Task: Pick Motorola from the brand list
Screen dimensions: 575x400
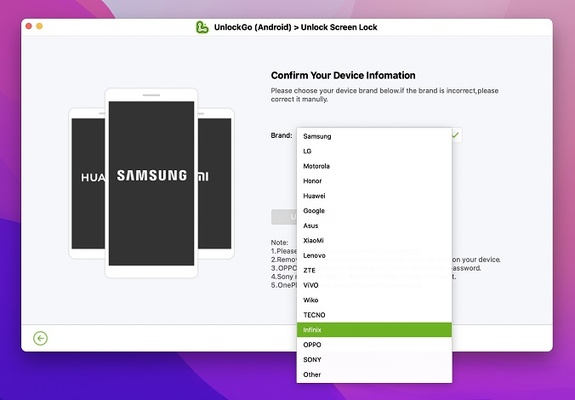Action: pos(374,166)
